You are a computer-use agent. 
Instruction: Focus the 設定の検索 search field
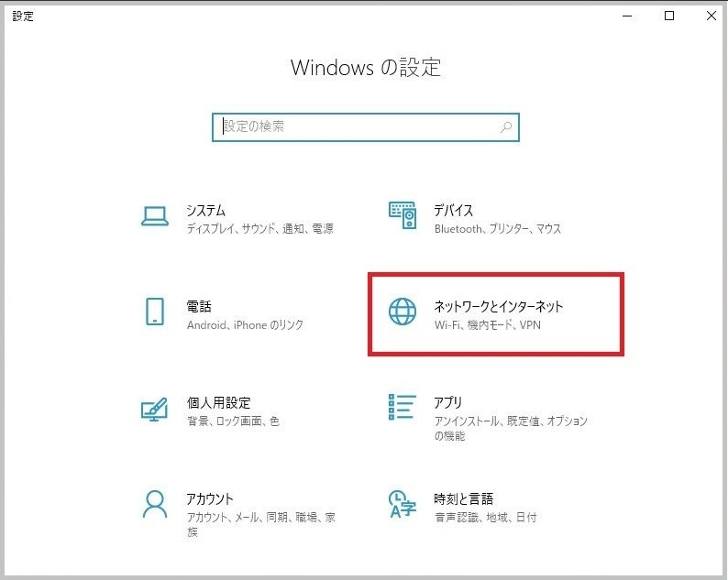tap(366, 126)
